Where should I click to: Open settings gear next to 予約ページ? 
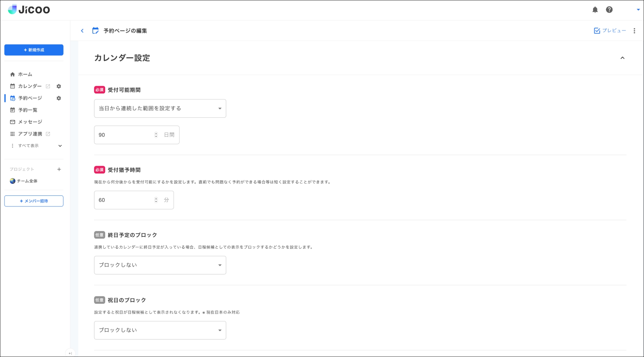pyautogui.click(x=59, y=98)
